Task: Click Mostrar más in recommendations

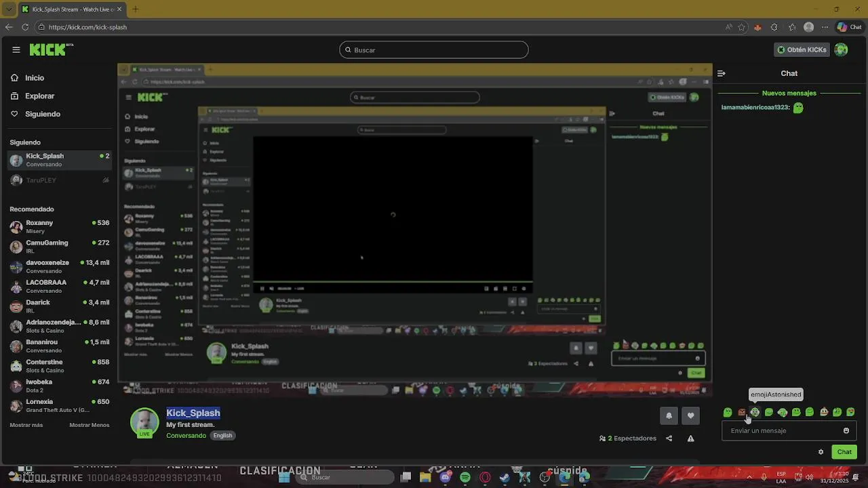Action: point(26,425)
